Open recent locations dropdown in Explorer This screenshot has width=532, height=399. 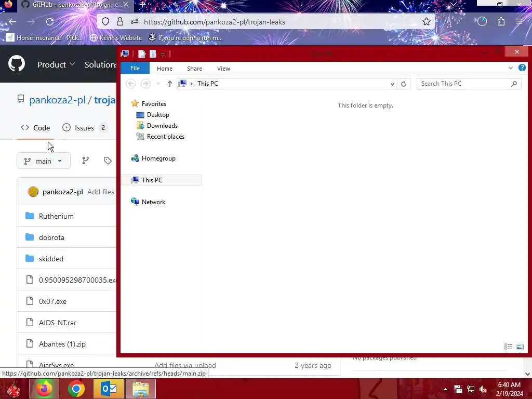(x=158, y=84)
